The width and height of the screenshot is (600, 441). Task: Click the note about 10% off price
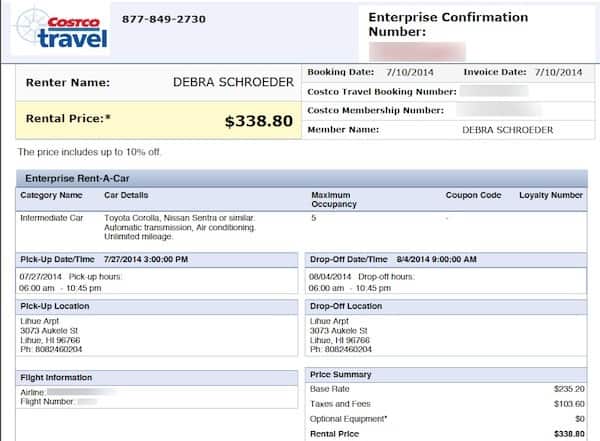coord(90,152)
